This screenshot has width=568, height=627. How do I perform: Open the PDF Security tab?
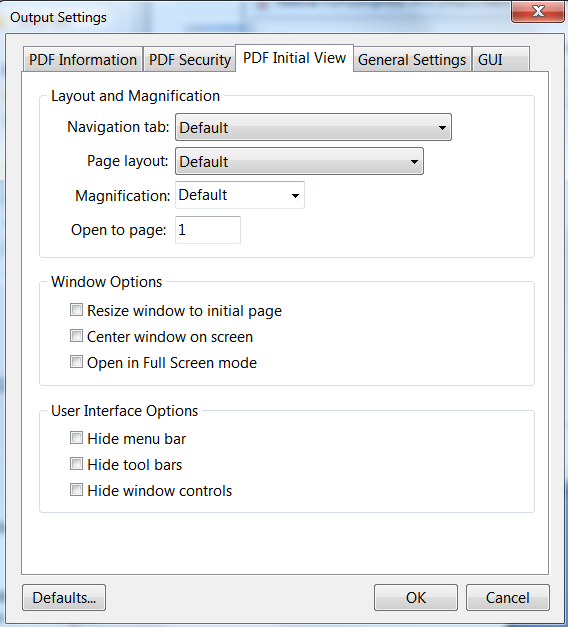click(x=190, y=60)
